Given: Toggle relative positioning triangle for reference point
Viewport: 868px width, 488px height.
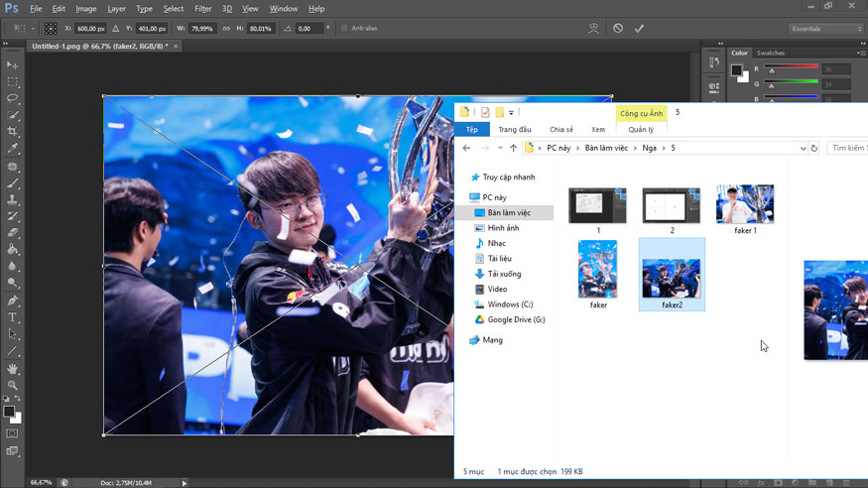Looking at the screenshot, I should coord(116,29).
